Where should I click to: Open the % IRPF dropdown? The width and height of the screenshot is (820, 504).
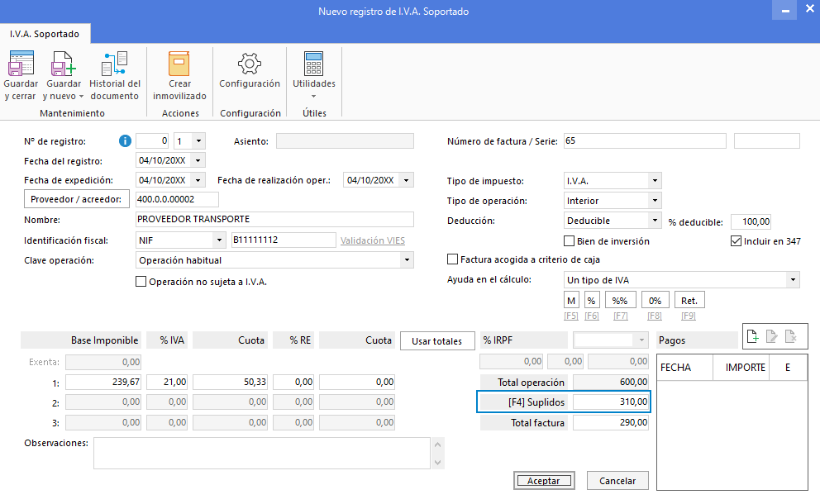641,340
